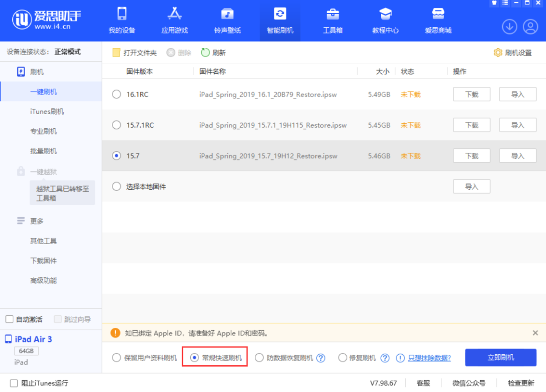The height and width of the screenshot is (392, 546).
Task: Open the 应用游戏 (Apps & Games) section
Action: [x=174, y=20]
